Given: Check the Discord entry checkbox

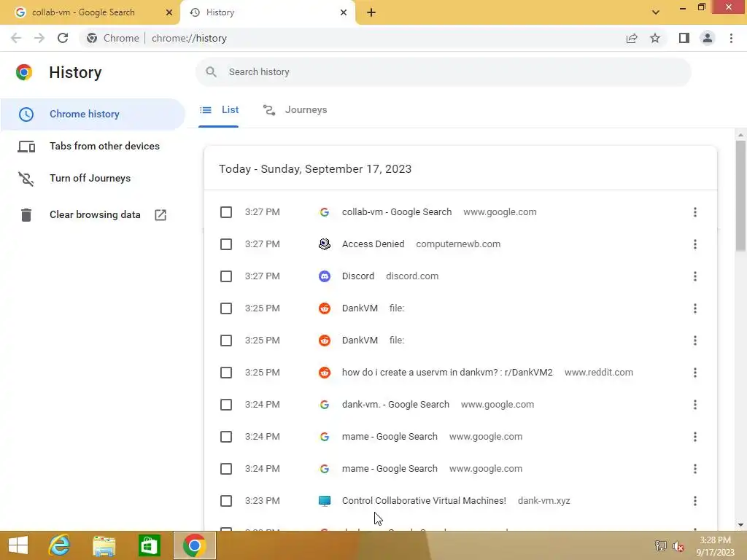Looking at the screenshot, I should click(x=226, y=276).
